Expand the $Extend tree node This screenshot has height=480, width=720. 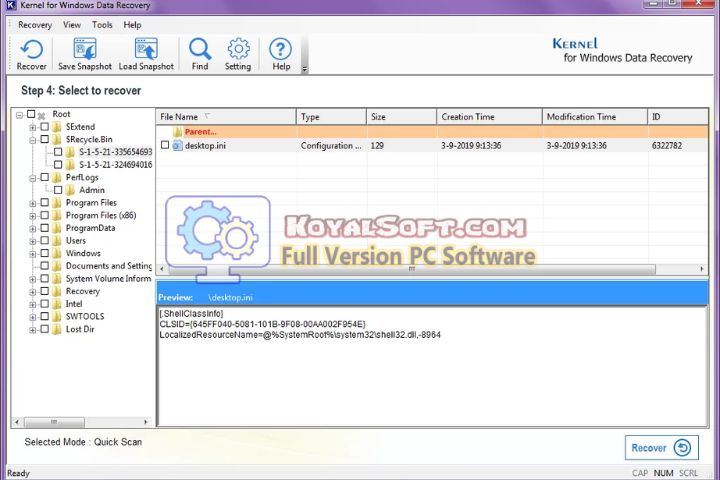[33, 127]
